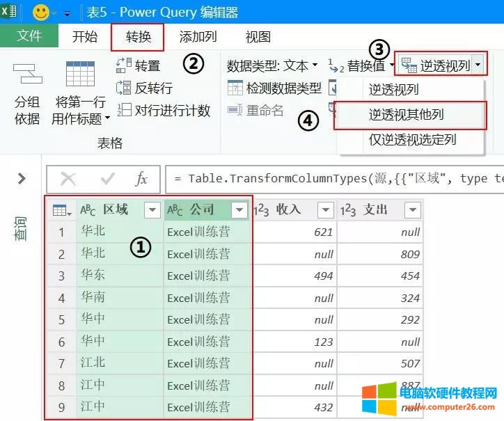This screenshot has width=504, height=421.
Task: Click the Excel app icon in title bar
Action: (x=8, y=11)
